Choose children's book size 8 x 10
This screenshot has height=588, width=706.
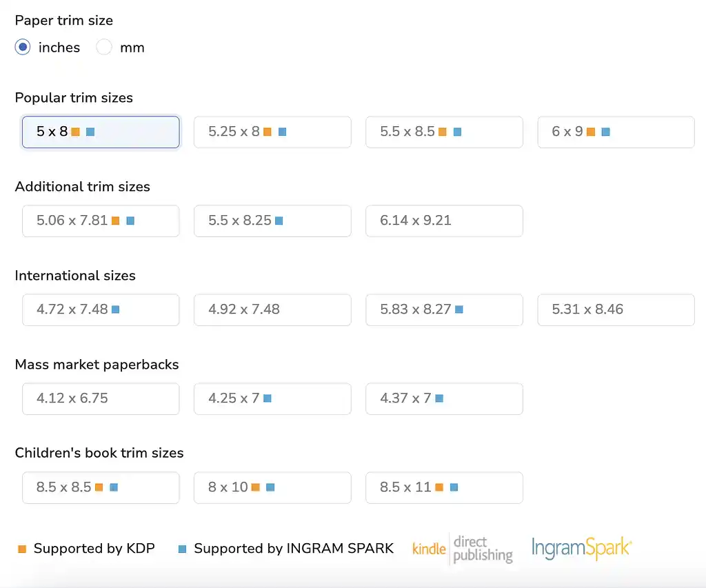(272, 487)
